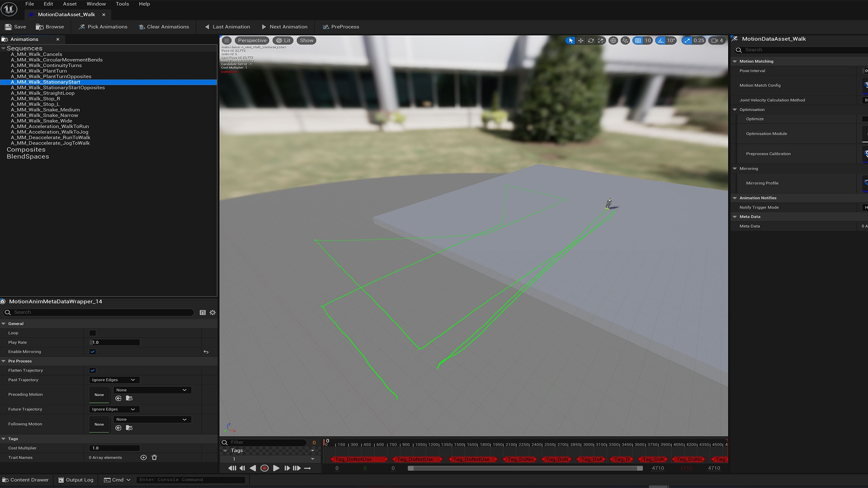The image size is (868, 488).
Task: Open the Future Trajectory dropdown
Action: (x=114, y=409)
